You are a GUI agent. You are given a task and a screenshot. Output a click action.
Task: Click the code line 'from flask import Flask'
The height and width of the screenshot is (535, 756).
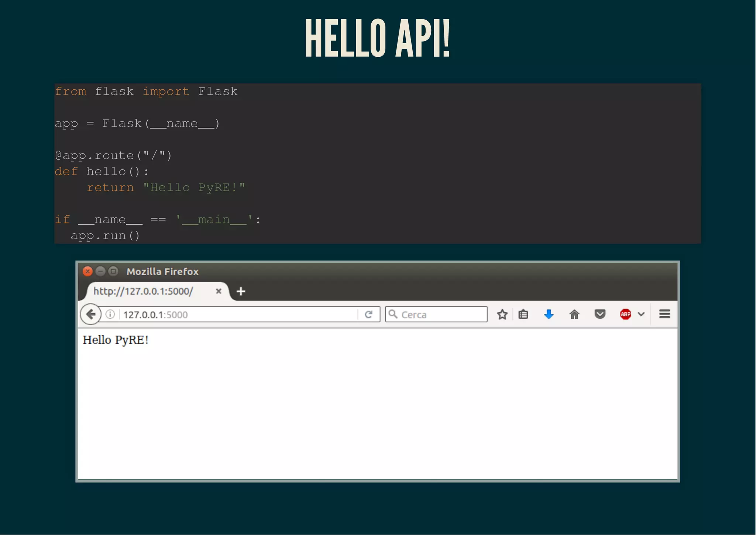146,91
